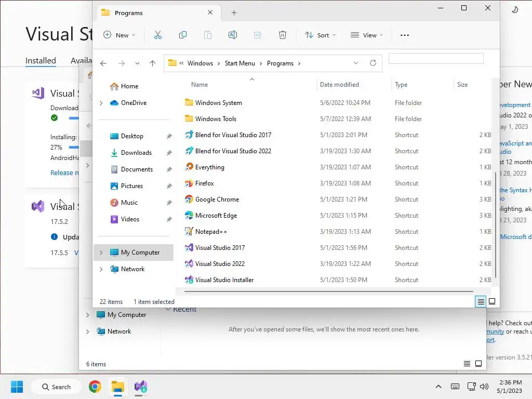Click the Rename icon in the toolbar
The width and height of the screenshot is (532, 399).
tap(233, 35)
